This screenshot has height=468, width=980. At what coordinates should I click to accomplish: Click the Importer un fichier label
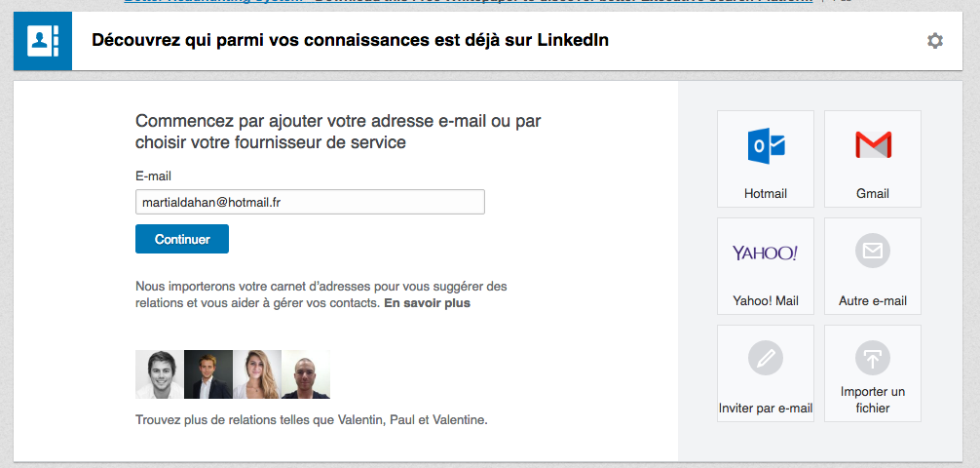[872, 400]
